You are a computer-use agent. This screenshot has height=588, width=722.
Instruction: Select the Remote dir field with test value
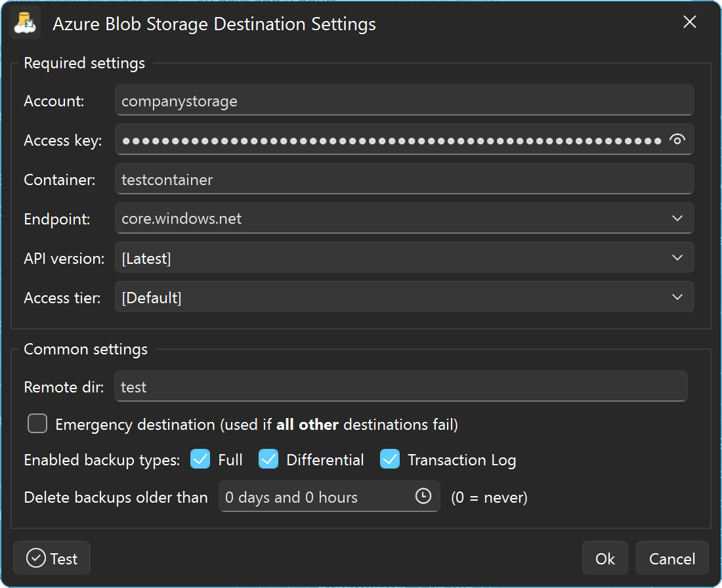tap(401, 387)
